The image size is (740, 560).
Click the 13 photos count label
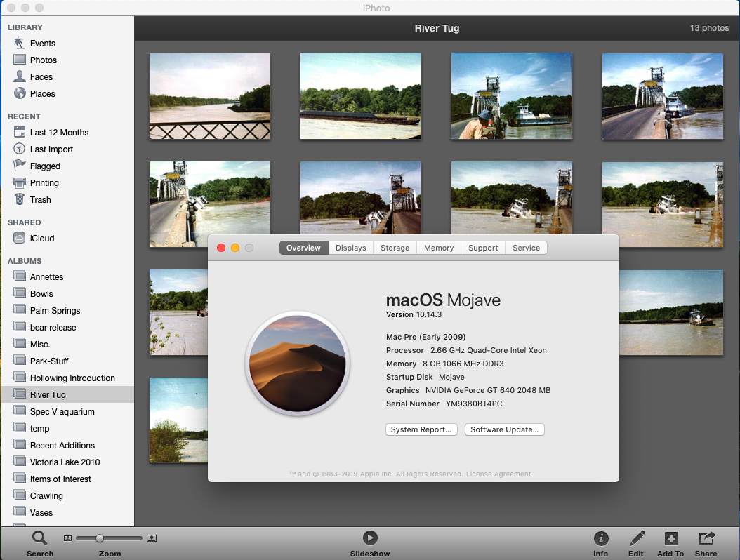(x=709, y=28)
